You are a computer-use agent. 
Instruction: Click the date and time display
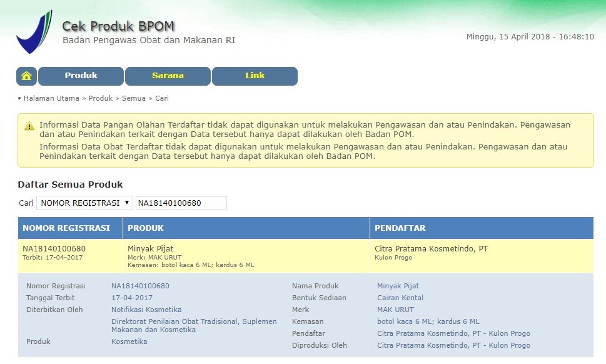click(530, 37)
